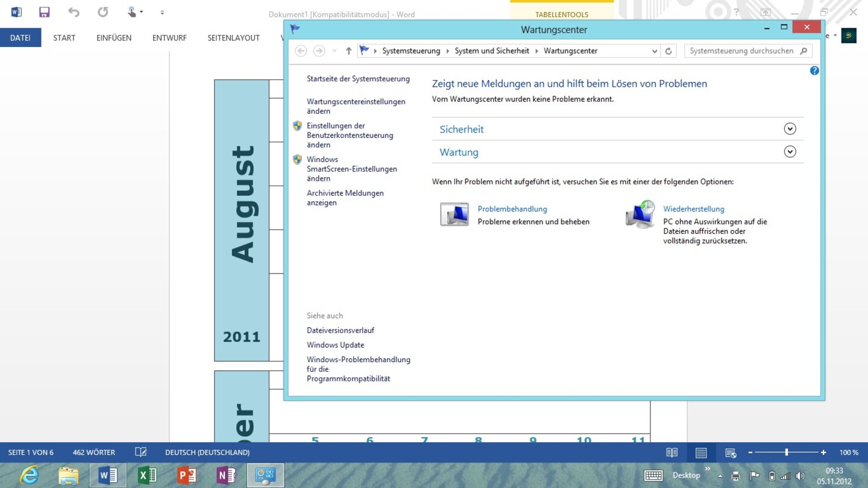Click the 100 % zoom level
This screenshot has height=488, width=868.
tap(849, 452)
